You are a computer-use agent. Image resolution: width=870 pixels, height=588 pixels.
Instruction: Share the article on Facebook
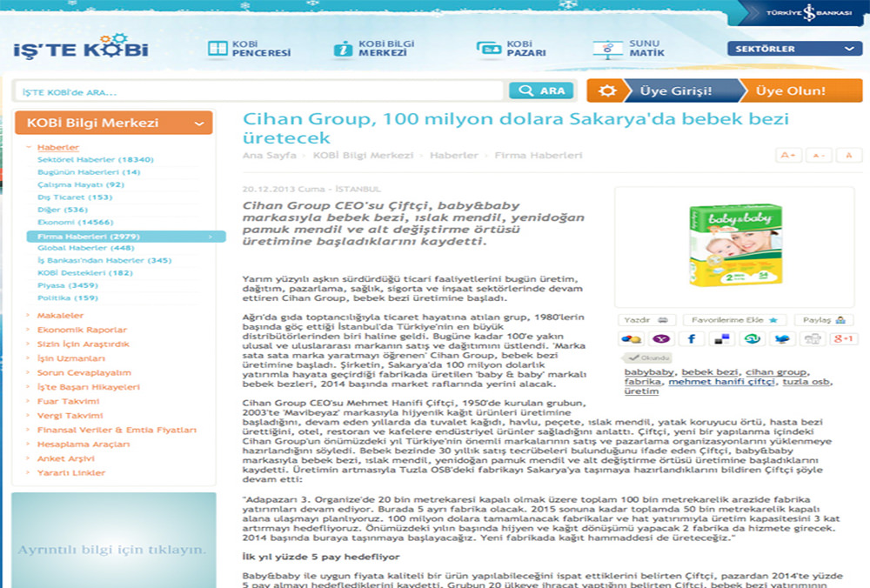pos(692,339)
